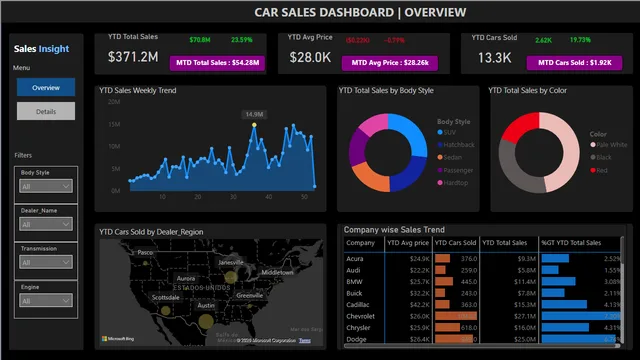Screen dimensions: 640x360
Task: Open the Engine filter dropdown
Action: tap(46, 301)
